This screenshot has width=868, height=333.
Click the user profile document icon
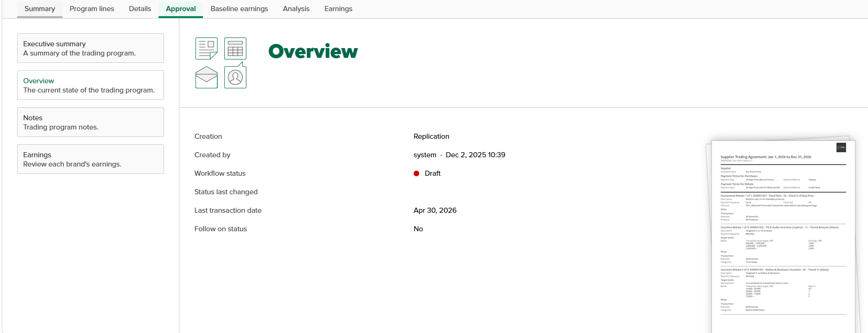tap(235, 76)
